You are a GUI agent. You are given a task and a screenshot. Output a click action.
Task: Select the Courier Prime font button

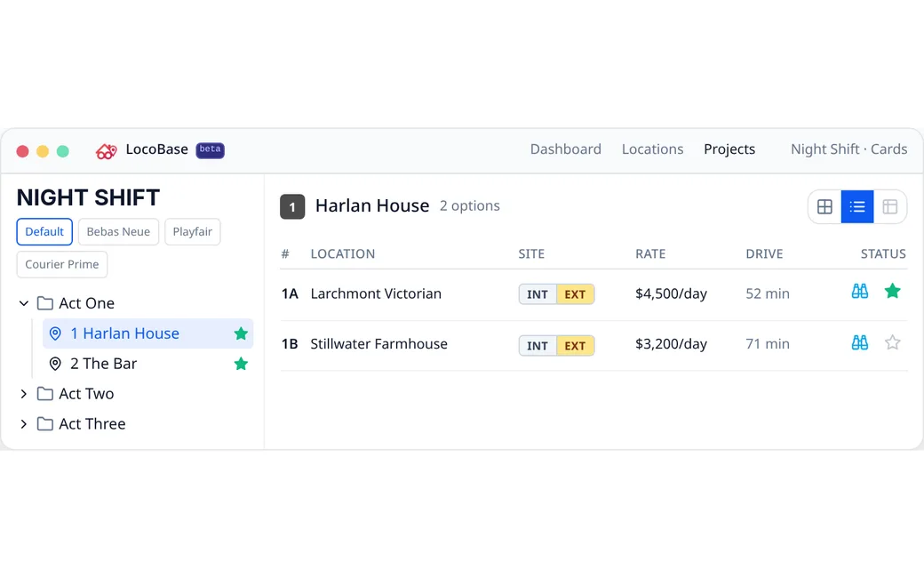(62, 264)
